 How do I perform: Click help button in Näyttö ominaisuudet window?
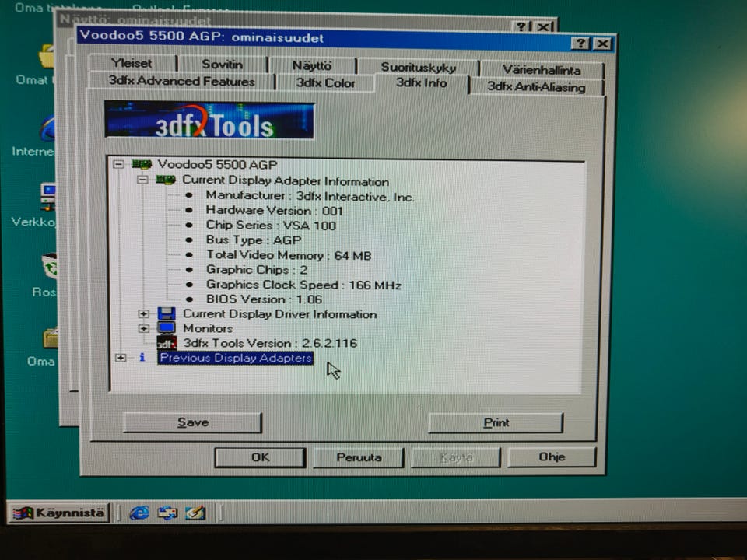pyautogui.click(x=523, y=26)
